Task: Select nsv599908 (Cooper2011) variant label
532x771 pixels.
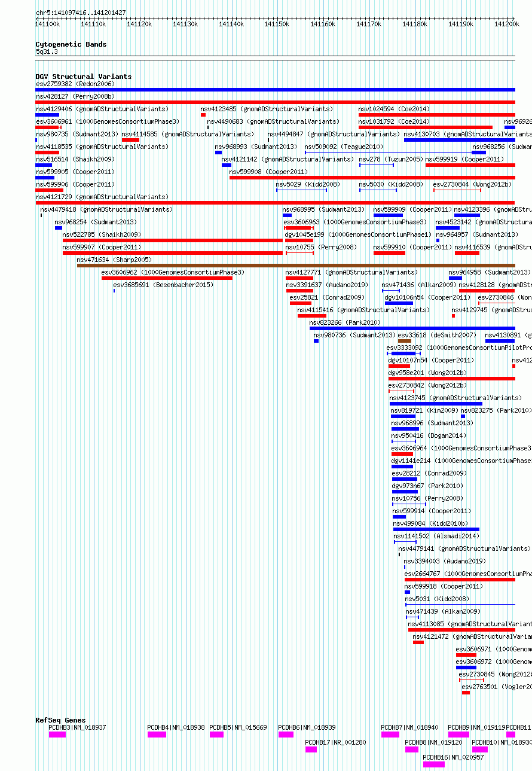Action: click(x=268, y=172)
